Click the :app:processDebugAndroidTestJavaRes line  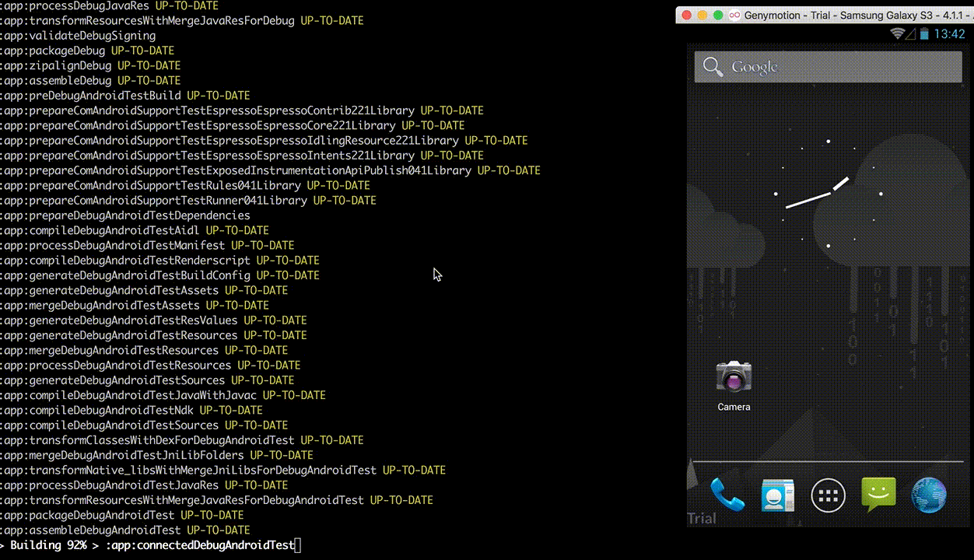(x=144, y=485)
